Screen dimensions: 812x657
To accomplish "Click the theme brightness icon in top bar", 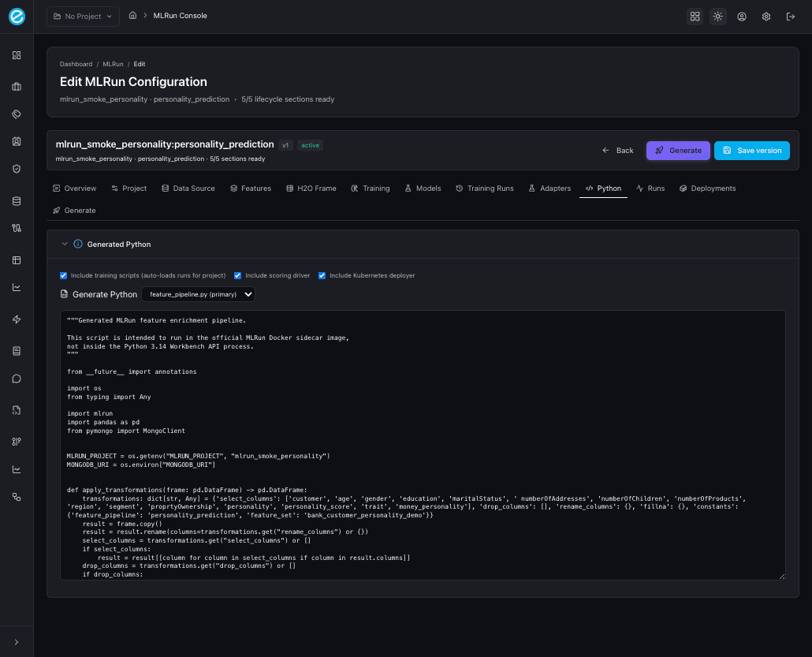I will click(717, 16).
